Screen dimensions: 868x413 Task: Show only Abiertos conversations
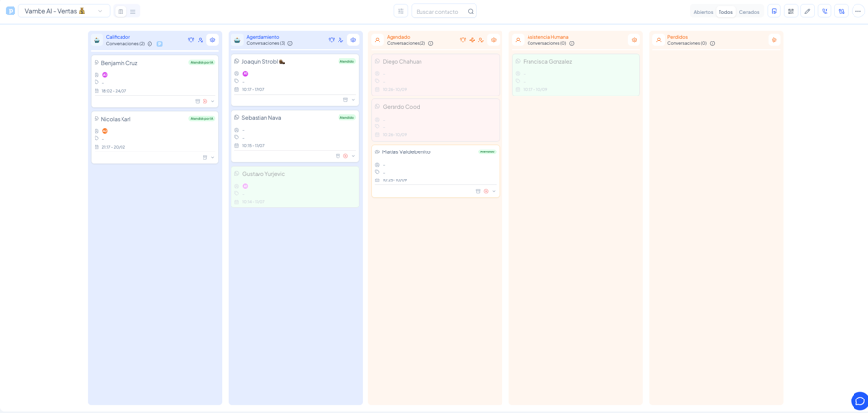tap(703, 12)
